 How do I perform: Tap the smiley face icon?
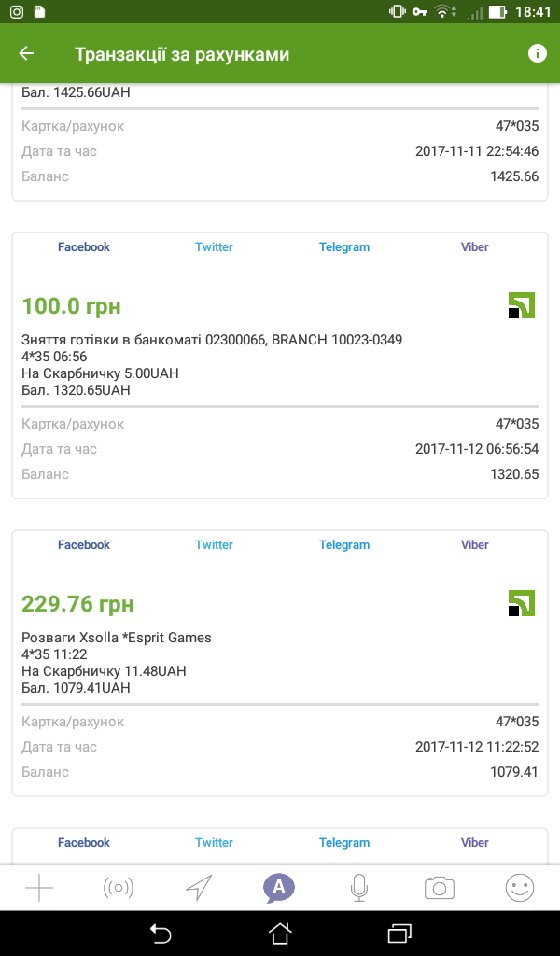point(519,889)
